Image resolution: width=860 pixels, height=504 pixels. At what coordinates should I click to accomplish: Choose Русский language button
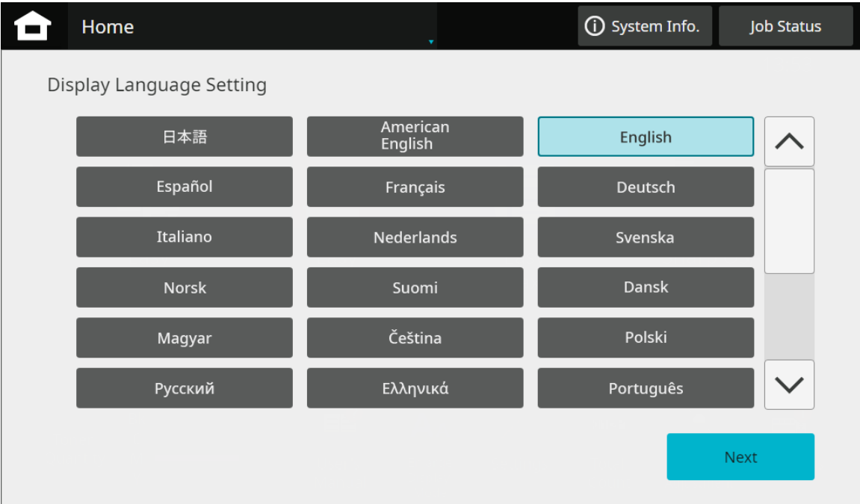click(x=185, y=388)
